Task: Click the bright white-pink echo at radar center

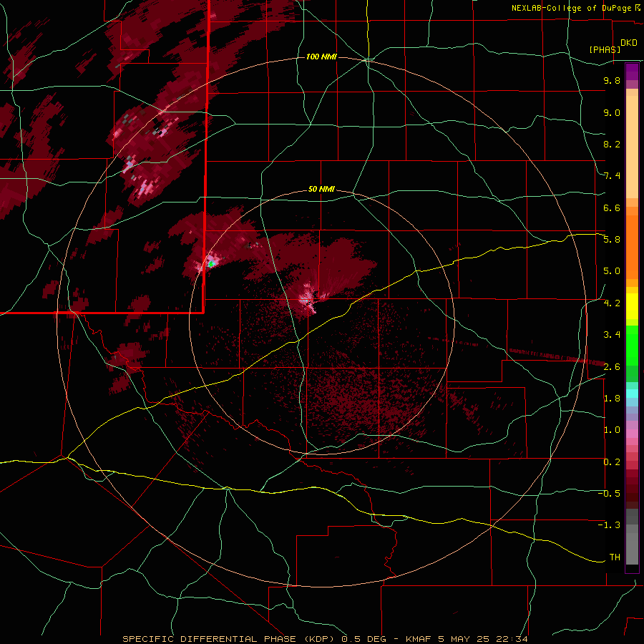Action: click(x=306, y=298)
